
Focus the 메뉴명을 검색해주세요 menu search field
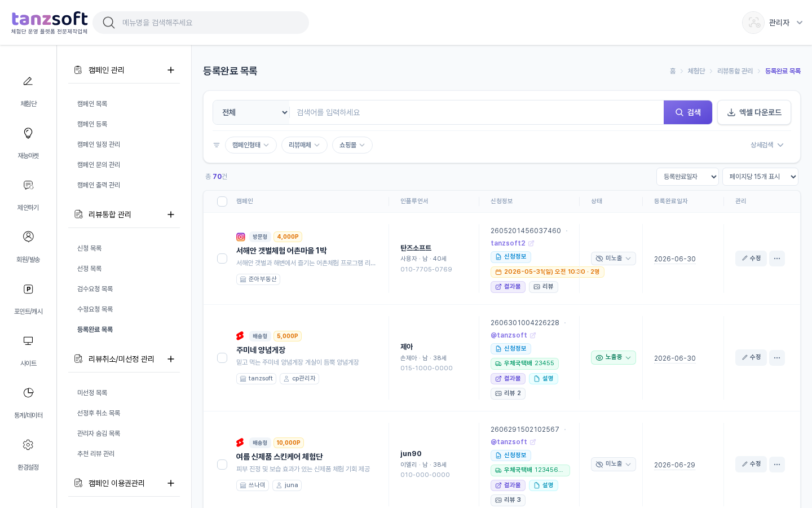tap(201, 23)
